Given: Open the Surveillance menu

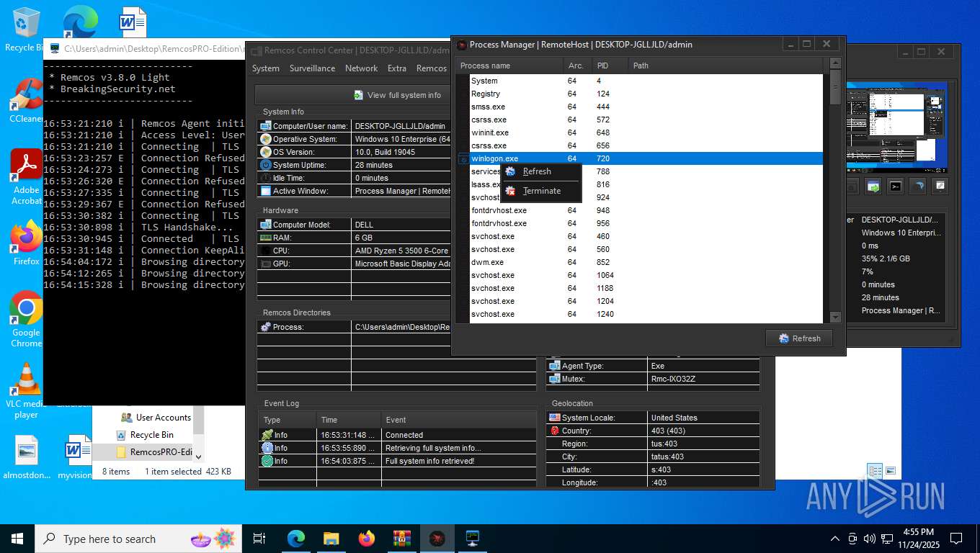Looking at the screenshot, I should 312,68.
